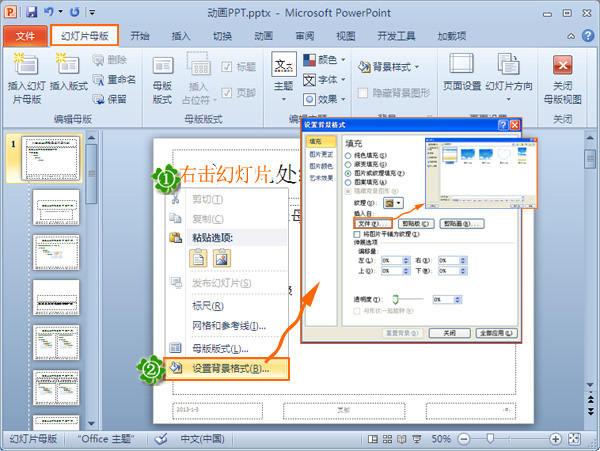Close Master View (关闭母版视图)

point(562,80)
